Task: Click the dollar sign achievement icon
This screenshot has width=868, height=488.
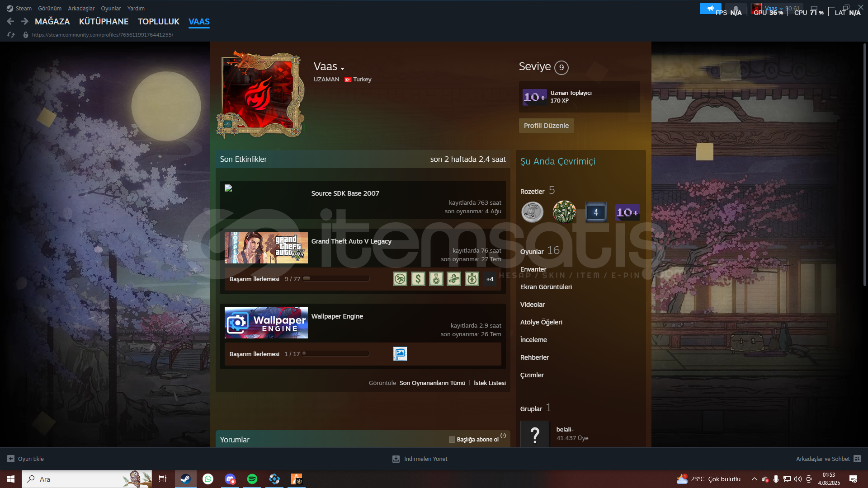Action: [x=418, y=279]
